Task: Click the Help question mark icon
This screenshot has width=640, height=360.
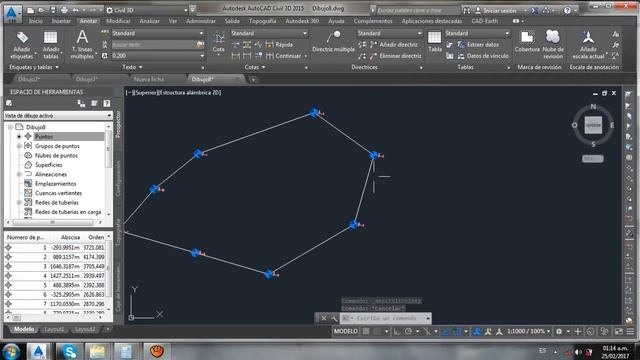Action: (567, 11)
